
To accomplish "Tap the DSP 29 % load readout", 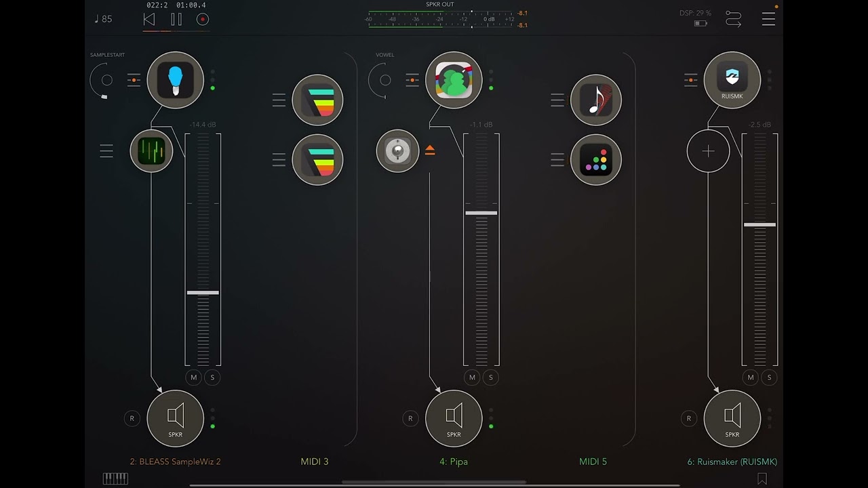I will click(695, 13).
